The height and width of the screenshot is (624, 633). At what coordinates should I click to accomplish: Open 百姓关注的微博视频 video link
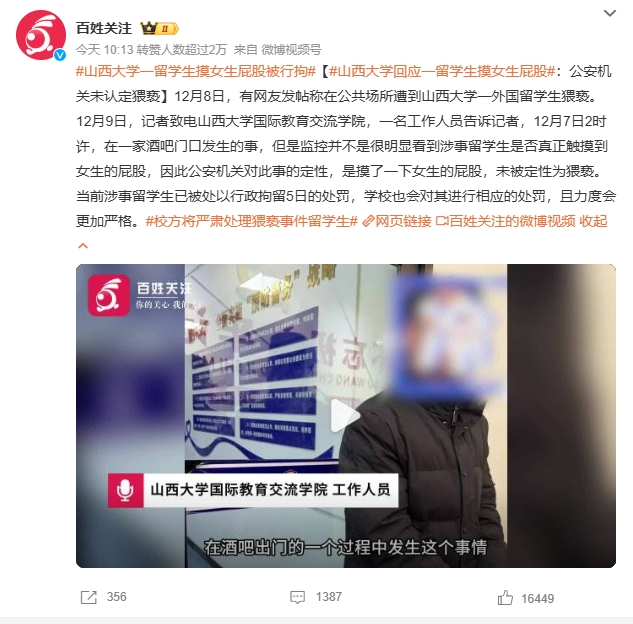click(505, 221)
